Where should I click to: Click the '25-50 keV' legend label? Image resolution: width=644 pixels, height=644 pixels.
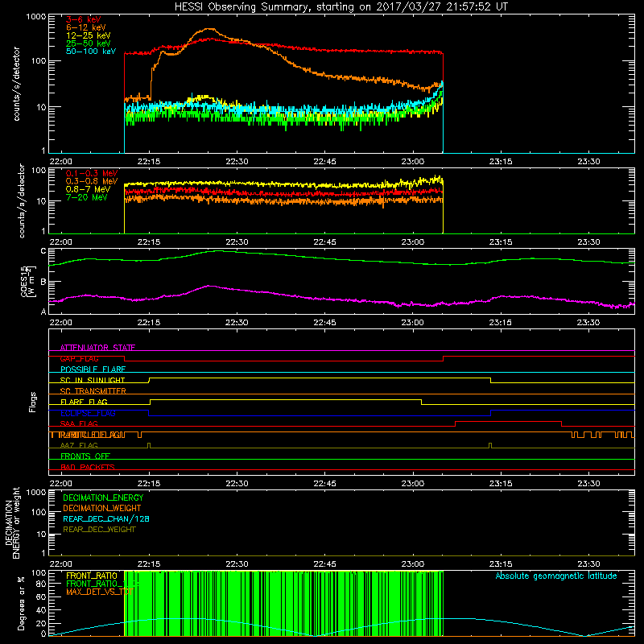pyautogui.click(x=89, y=43)
